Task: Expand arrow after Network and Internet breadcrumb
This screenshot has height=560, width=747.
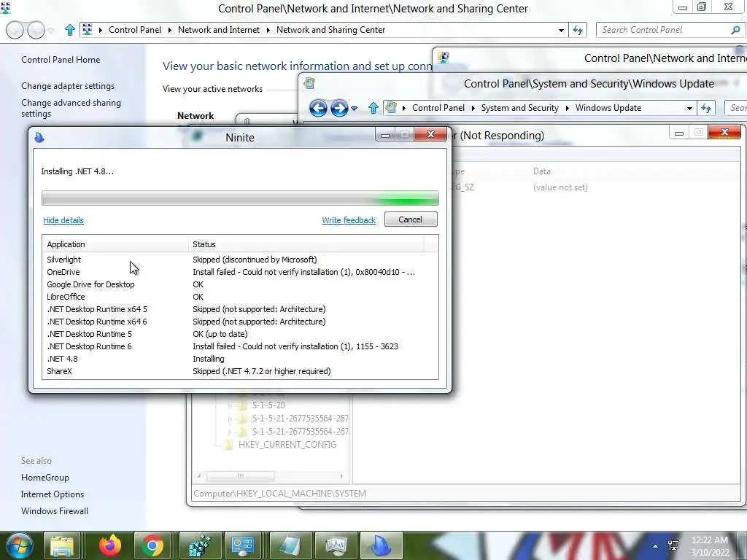Action: pos(268,30)
